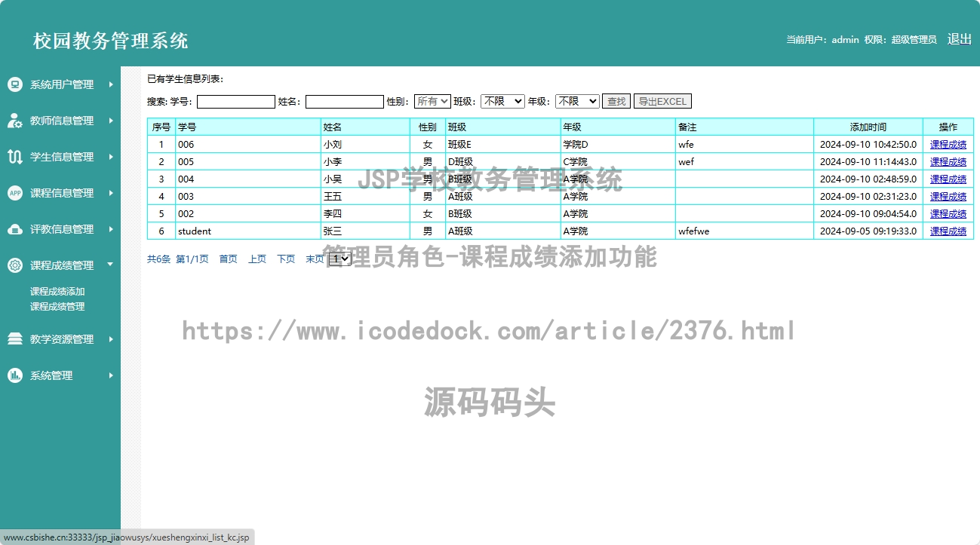The width and height of the screenshot is (980, 545).
Task: Click the 系统用户管理 sidebar icon
Action: (15, 84)
